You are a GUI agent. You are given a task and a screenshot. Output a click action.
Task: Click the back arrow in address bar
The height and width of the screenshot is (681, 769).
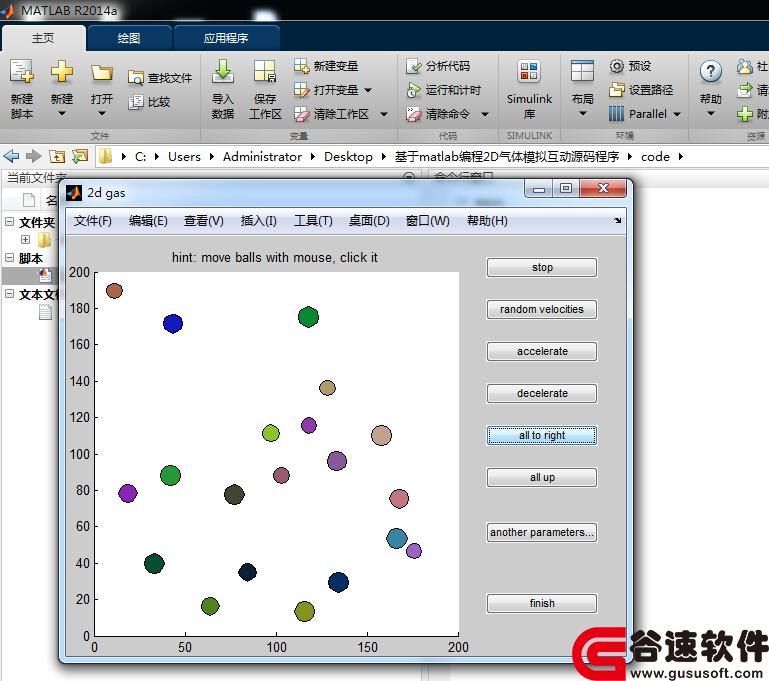point(11,156)
